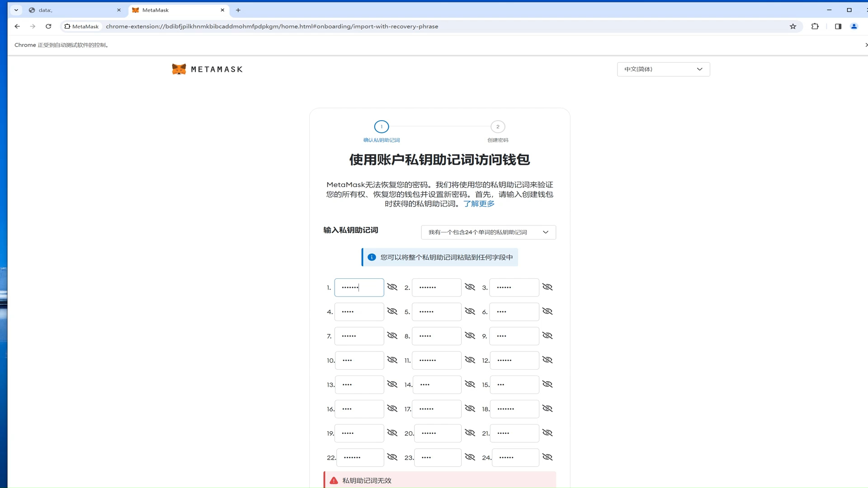Screen dimensions: 868x488
Task: Click the blue info icon in notice
Action: click(372, 257)
